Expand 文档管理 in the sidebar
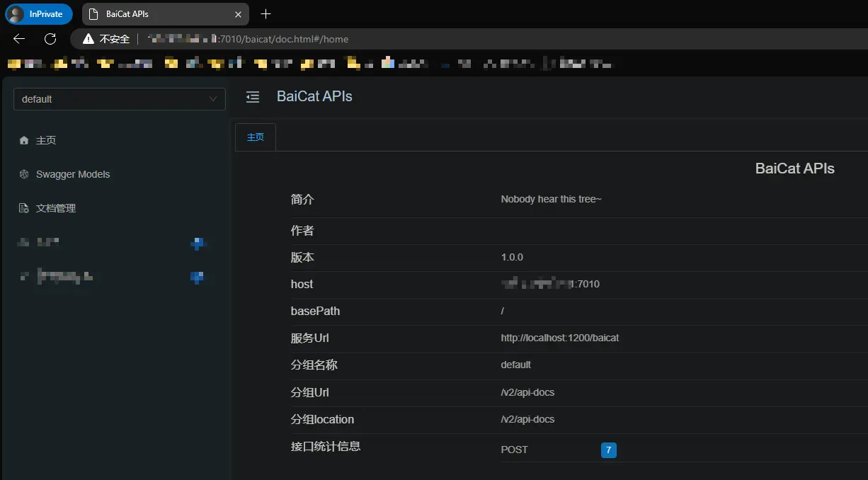This screenshot has width=868, height=480. (x=56, y=208)
